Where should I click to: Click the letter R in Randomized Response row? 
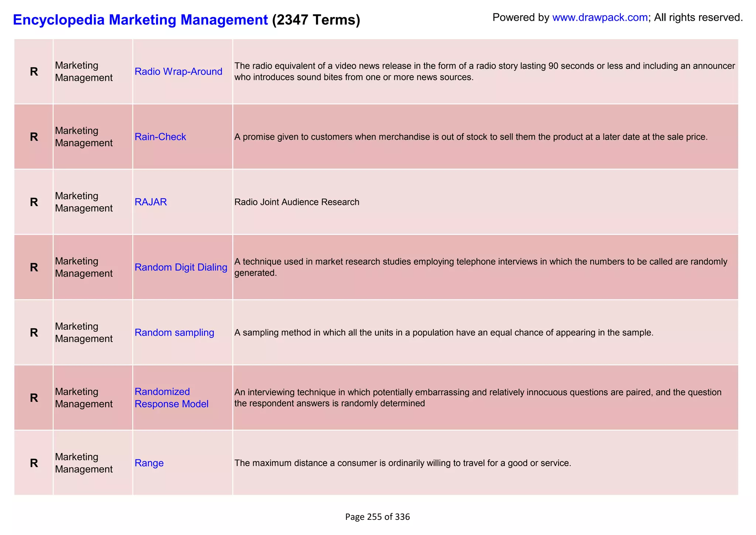tap(34, 398)
